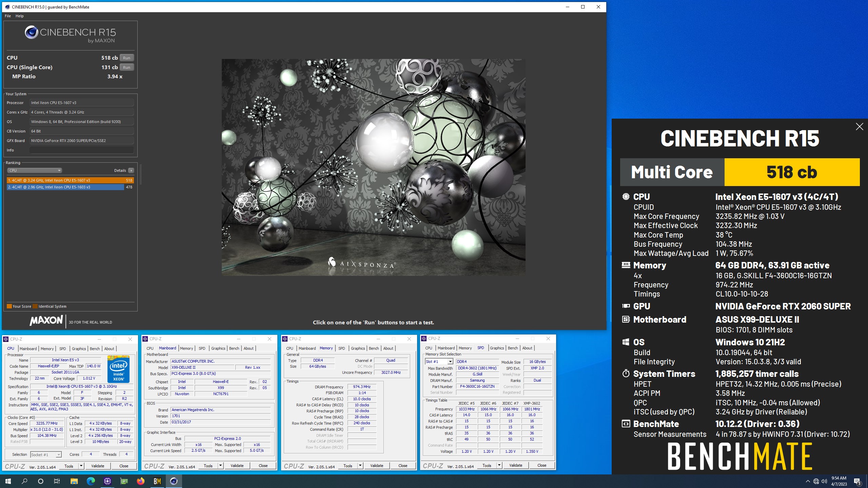Open Task View
The image size is (868, 488).
(57, 481)
